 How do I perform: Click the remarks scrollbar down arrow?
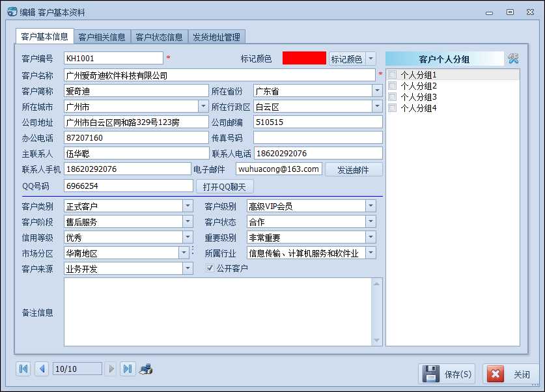pyautogui.click(x=376, y=340)
